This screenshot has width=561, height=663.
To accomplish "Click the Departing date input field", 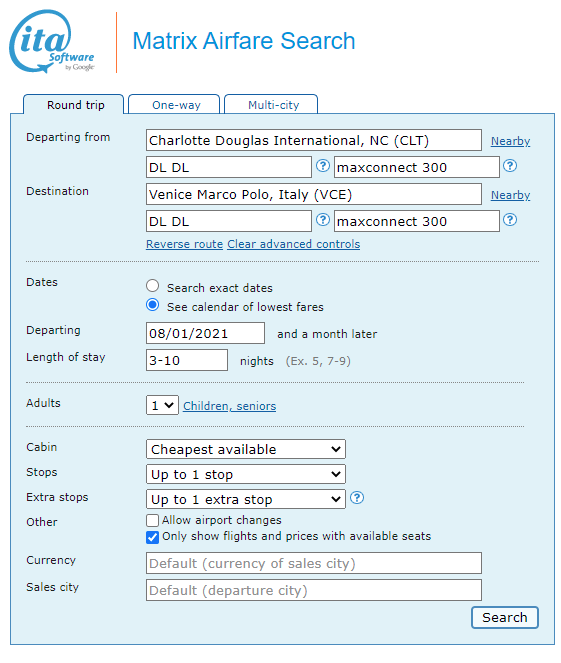I will click(205, 333).
